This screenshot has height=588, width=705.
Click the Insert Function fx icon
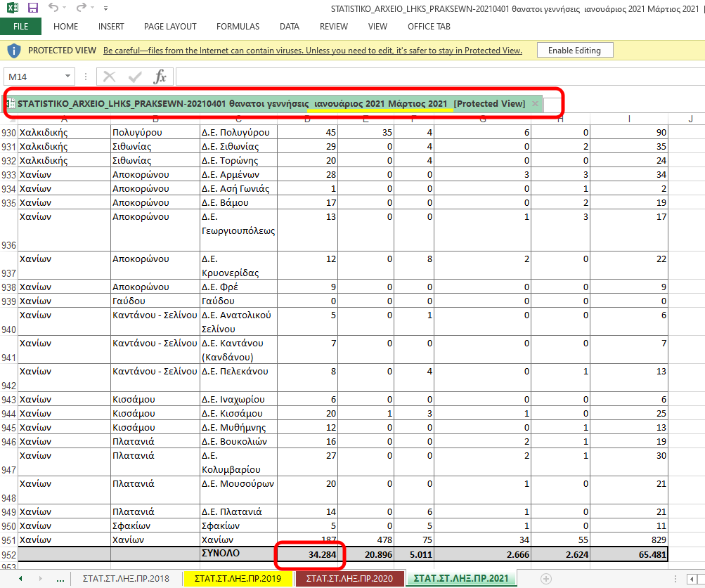click(160, 77)
